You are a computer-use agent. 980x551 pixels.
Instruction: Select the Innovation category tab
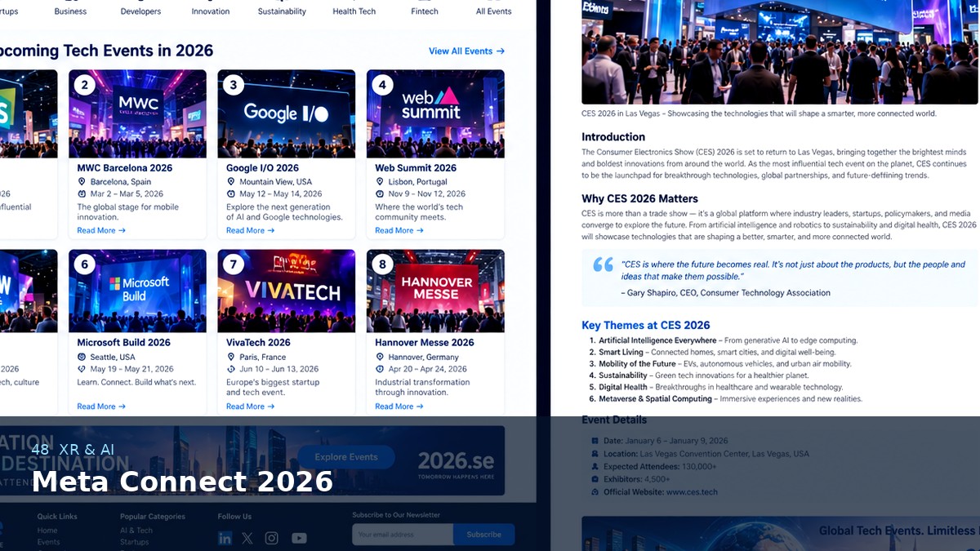coord(211,11)
